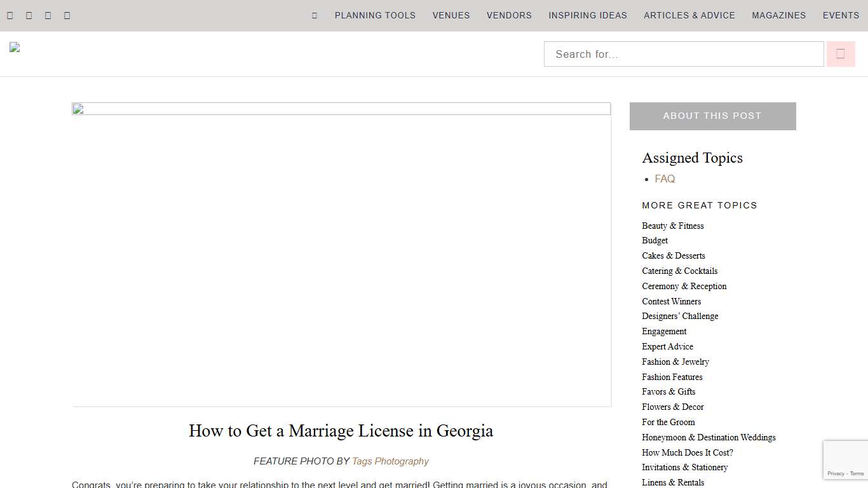Open the Tags Photography credit link

(x=390, y=461)
